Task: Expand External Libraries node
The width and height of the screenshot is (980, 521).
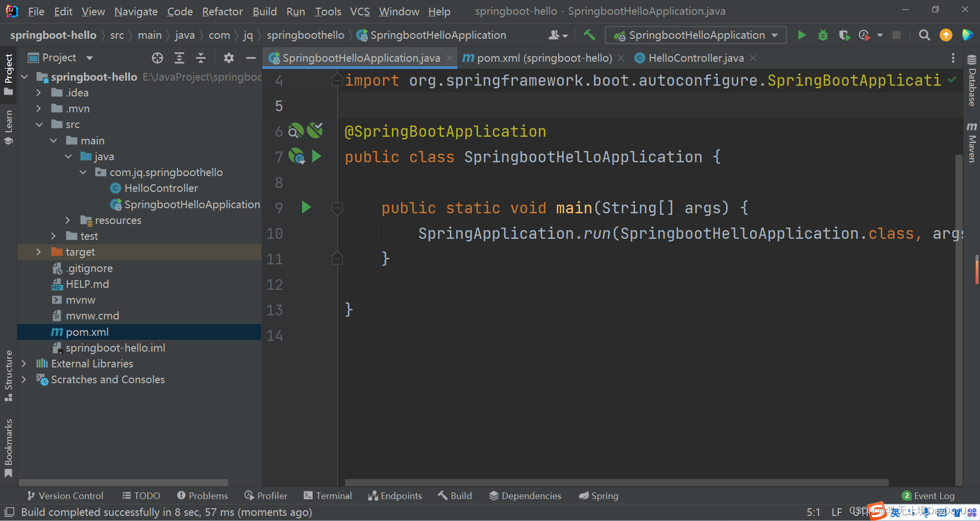Action: [x=24, y=364]
